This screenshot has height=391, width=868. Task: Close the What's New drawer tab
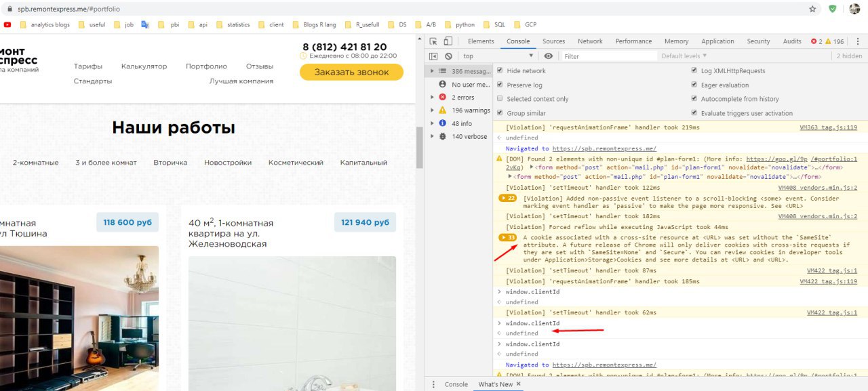coord(519,384)
